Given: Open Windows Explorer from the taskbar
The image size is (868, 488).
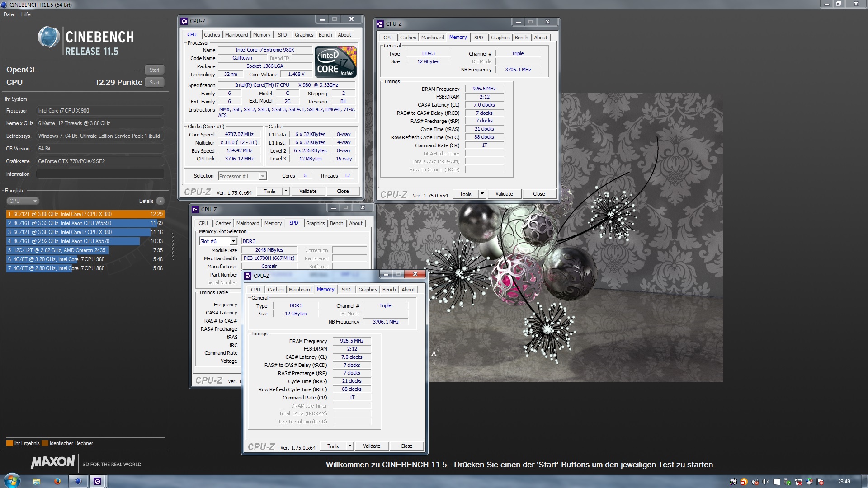Looking at the screenshot, I should (37, 481).
